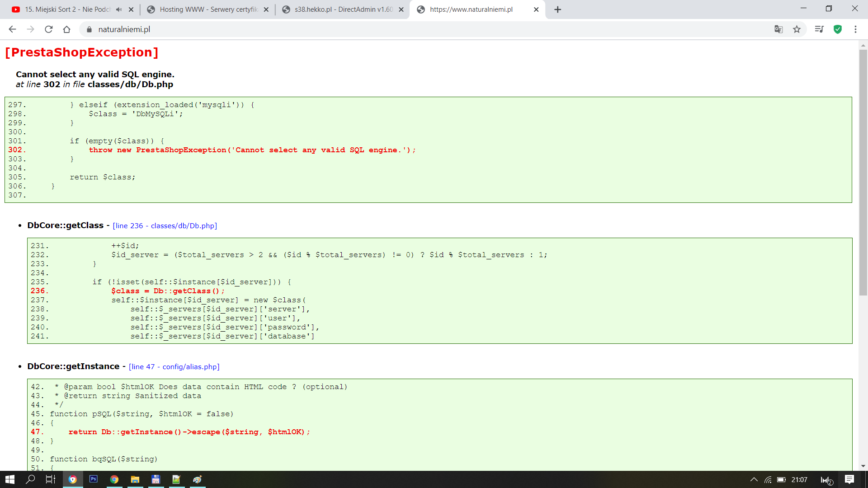Open the Google Translate icon in address bar
The width and height of the screenshot is (868, 488).
tap(778, 29)
